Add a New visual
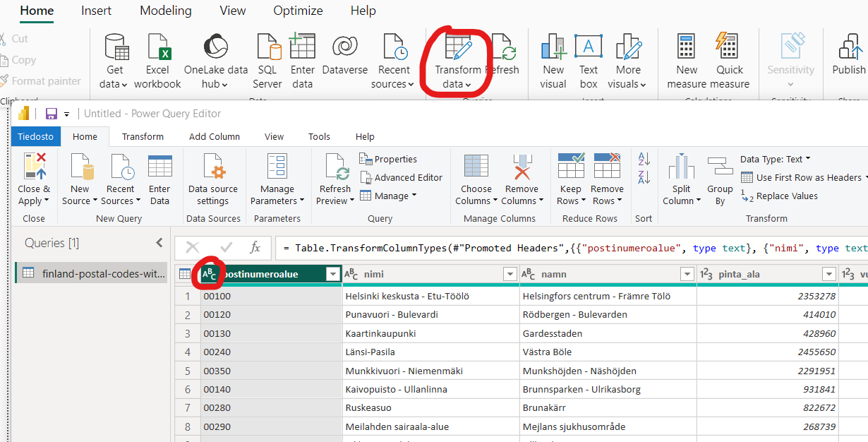The image size is (868, 442). (553, 61)
